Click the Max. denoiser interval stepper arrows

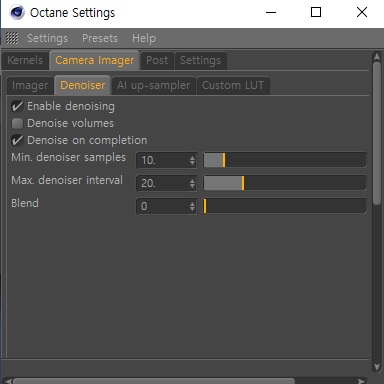(x=192, y=183)
